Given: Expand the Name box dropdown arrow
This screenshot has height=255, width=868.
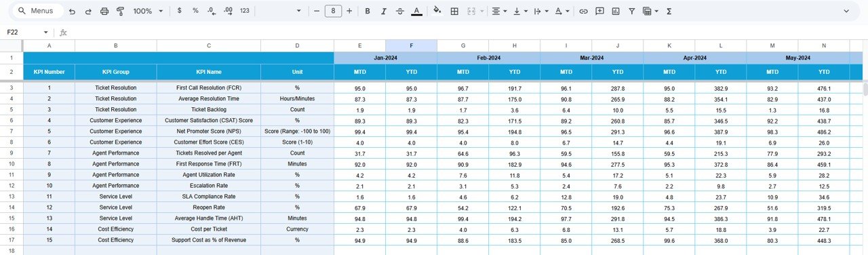Looking at the screenshot, I should [x=46, y=32].
